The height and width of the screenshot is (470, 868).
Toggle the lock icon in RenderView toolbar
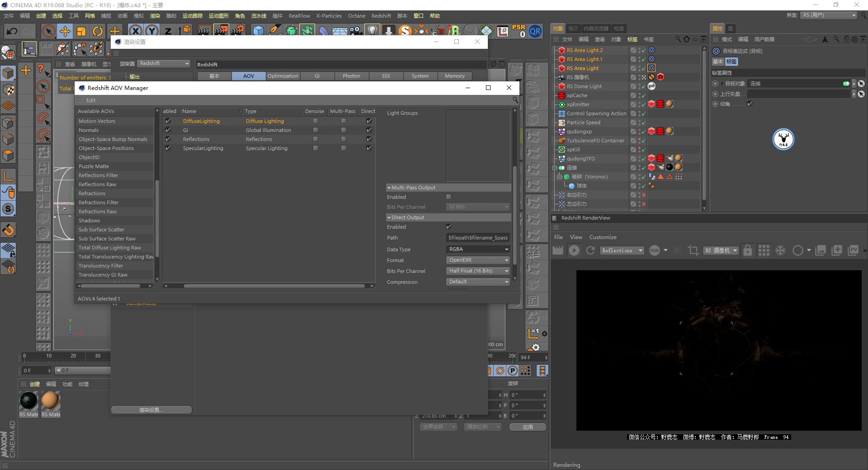point(748,250)
